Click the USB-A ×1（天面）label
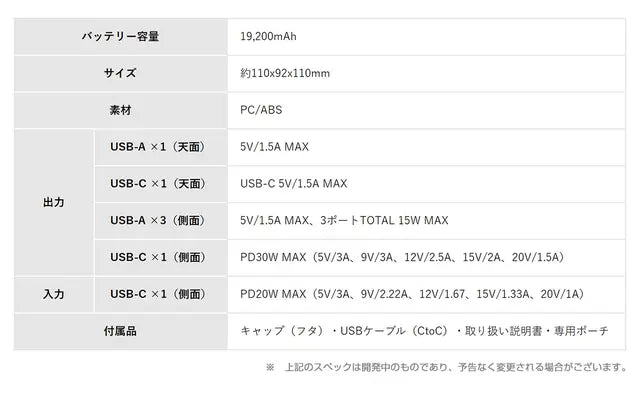640x406 pixels. (x=158, y=147)
